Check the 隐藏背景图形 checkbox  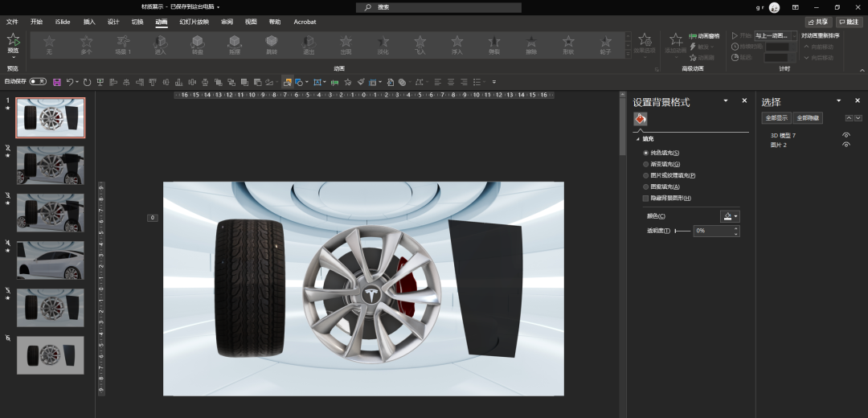(x=645, y=198)
